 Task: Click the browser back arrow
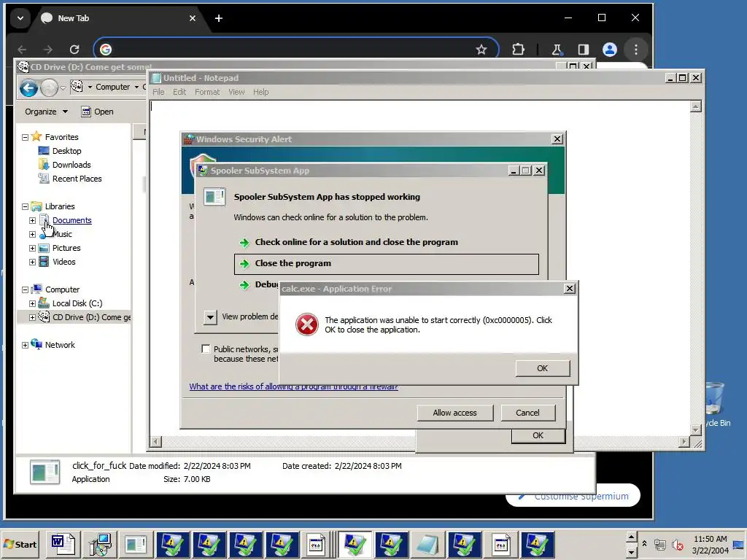point(23,50)
